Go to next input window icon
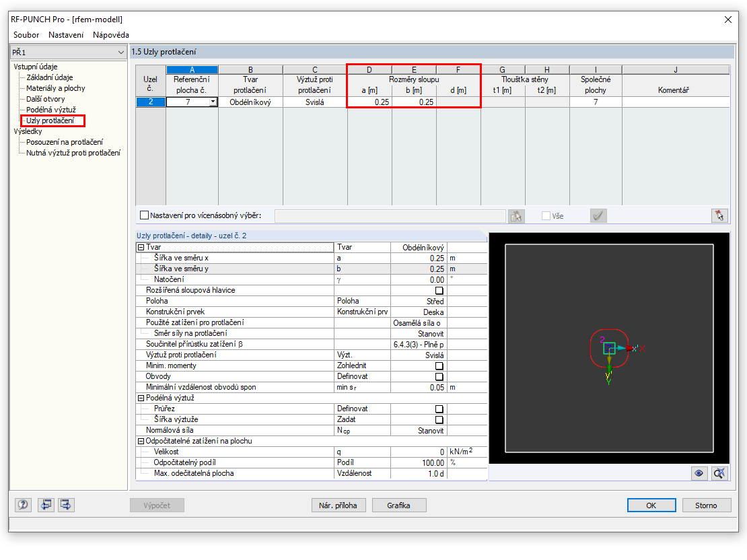747x560 pixels. pyautogui.click(x=66, y=505)
